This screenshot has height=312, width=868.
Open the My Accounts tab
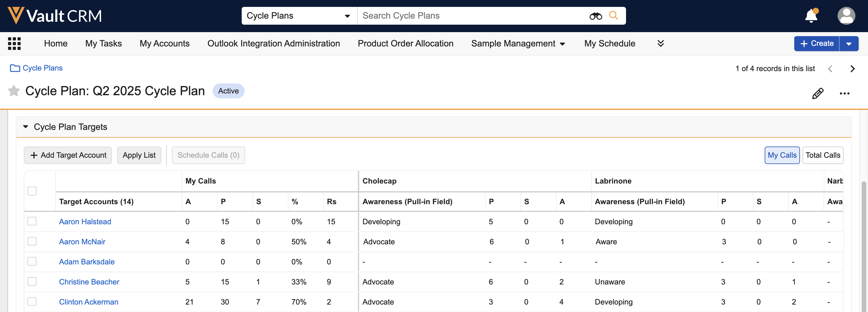click(164, 43)
